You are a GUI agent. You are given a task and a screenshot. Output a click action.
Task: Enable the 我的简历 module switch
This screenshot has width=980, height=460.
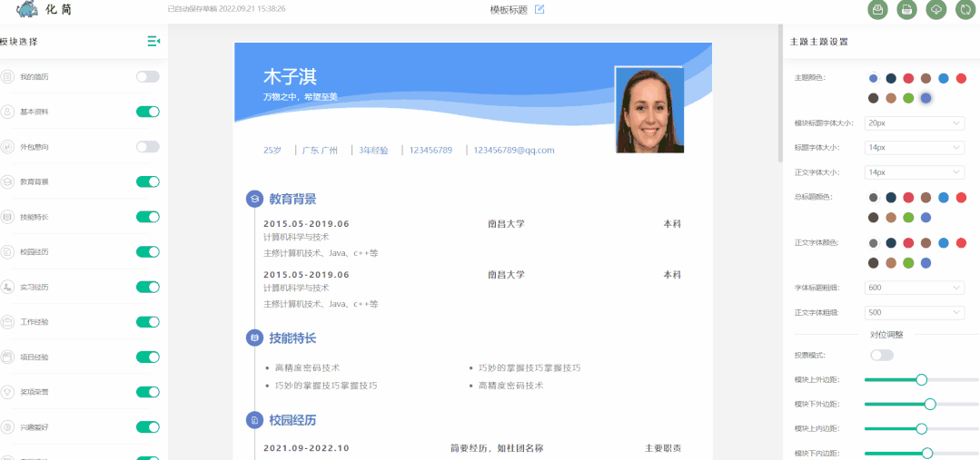point(148,77)
